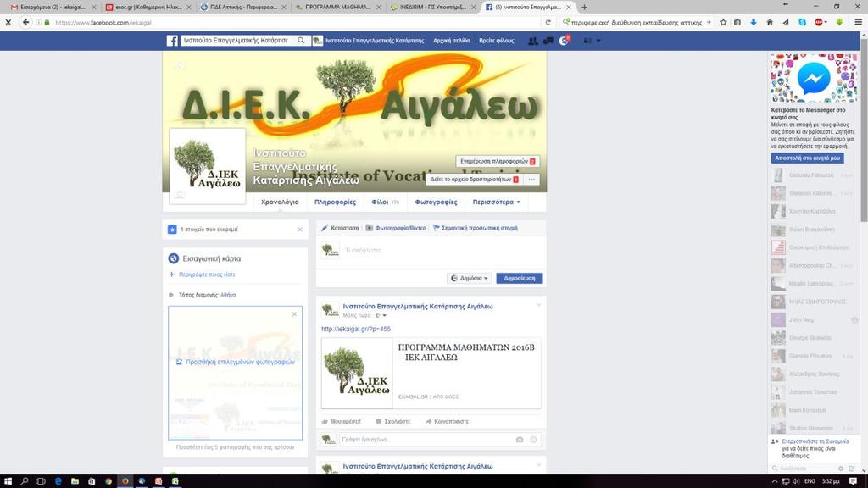
Task: Open the friend requests icon
Action: pyautogui.click(x=532, y=41)
